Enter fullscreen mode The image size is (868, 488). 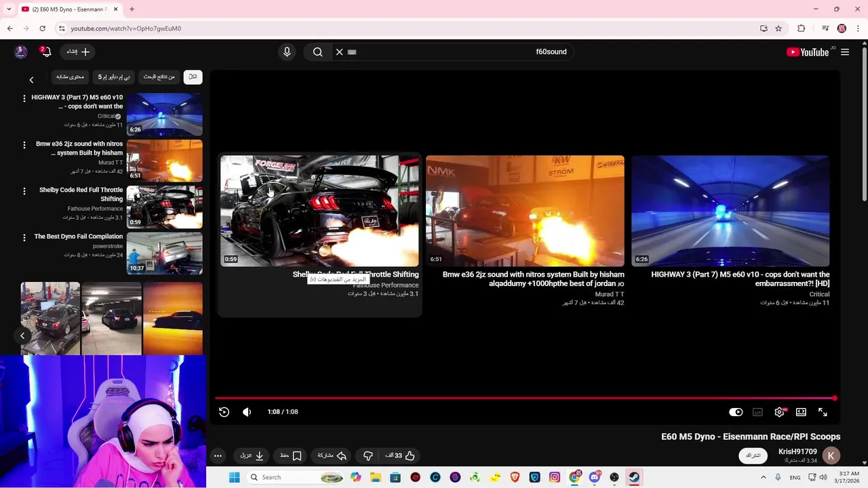(x=823, y=412)
